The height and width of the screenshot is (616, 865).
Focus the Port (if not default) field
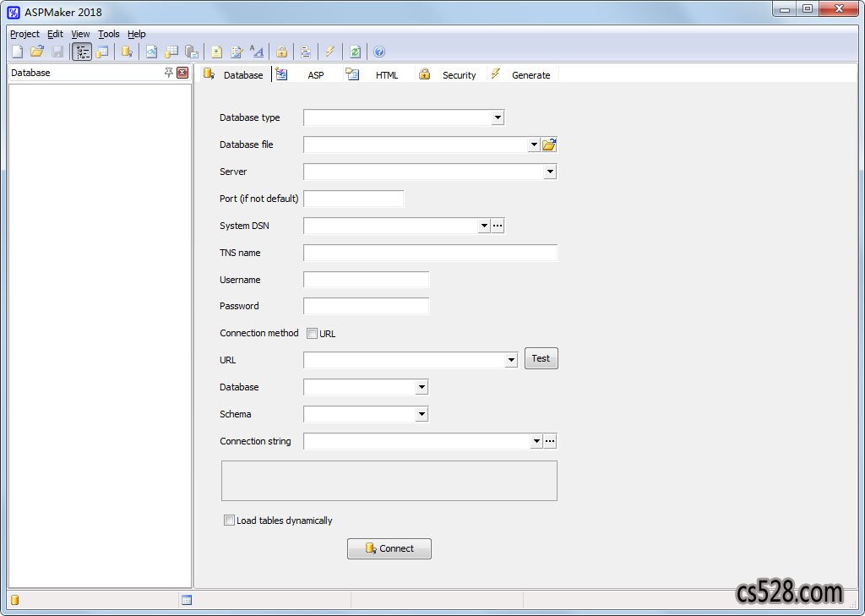point(354,199)
